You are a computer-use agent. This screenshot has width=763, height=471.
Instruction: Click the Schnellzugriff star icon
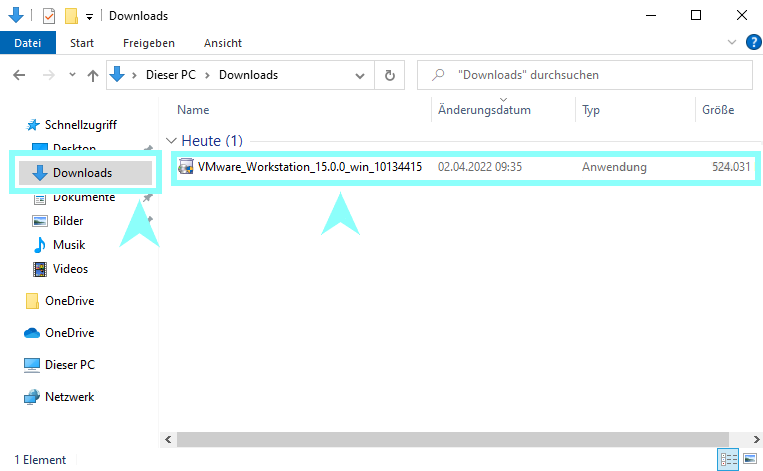pyautogui.click(x=33, y=125)
